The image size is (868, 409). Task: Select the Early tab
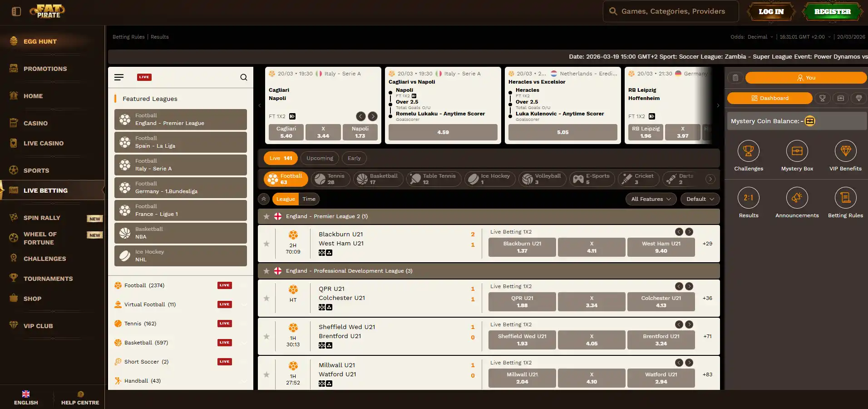pyautogui.click(x=354, y=158)
